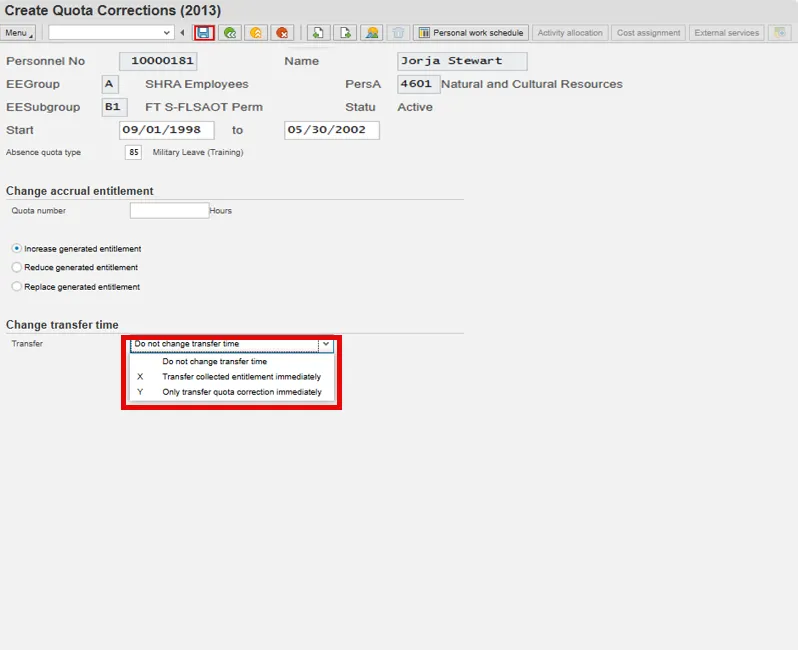Screen dimensions: 798x650
Task: Click the last toolbar icon after External services
Action: click(780, 33)
